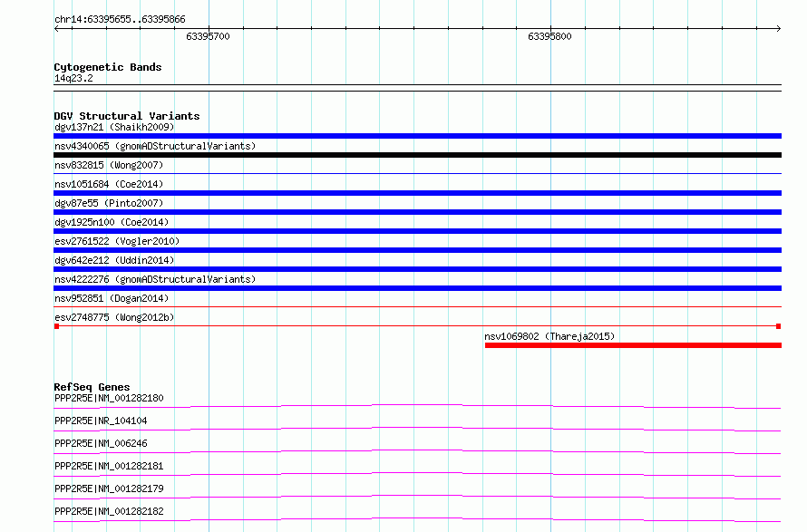Click the 63395800 ruler tick label

549,36
